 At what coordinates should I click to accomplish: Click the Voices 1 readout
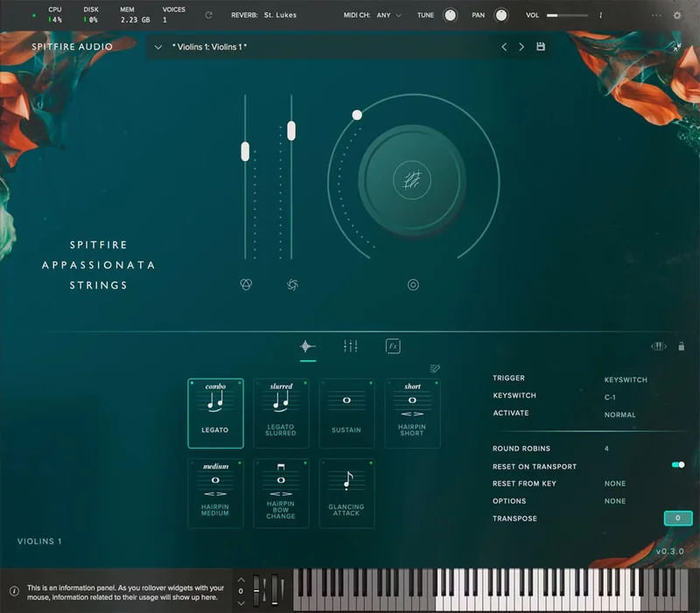coord(173,15)
